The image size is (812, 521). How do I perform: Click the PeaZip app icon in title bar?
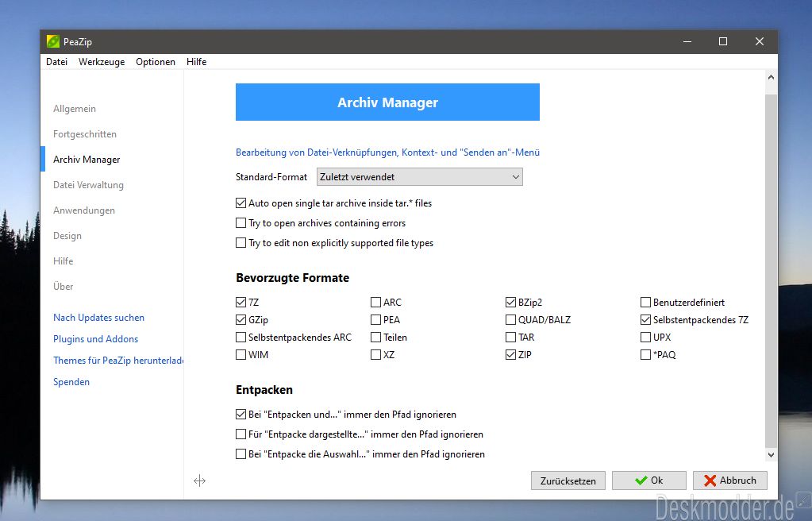53,41
